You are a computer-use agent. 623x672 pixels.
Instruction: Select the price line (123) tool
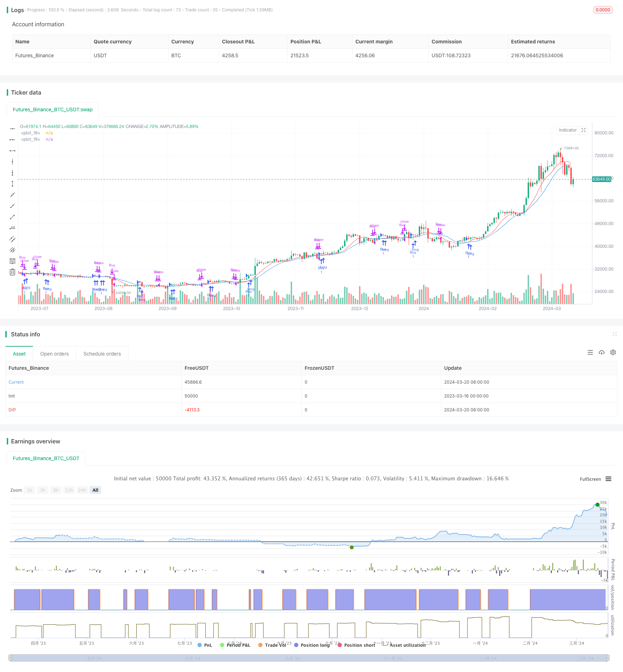[x=12, y=228]
